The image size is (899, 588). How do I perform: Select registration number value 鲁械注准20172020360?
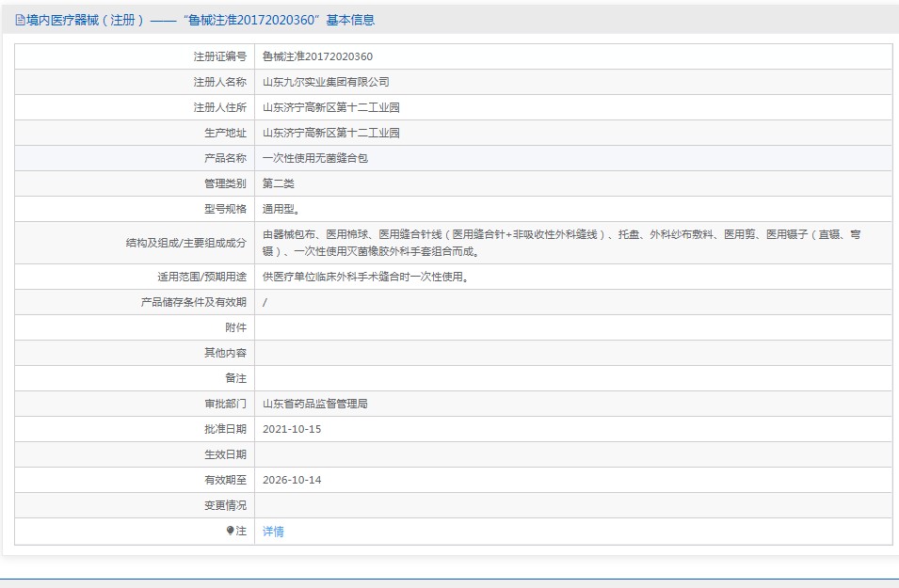click(317, 56)
